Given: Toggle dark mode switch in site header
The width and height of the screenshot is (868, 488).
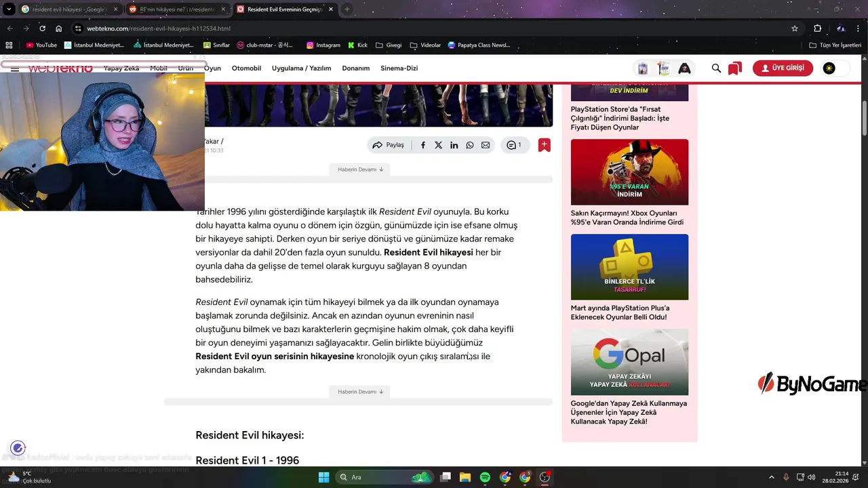Looking at the screenshot, I should click(x=835, y=68).
